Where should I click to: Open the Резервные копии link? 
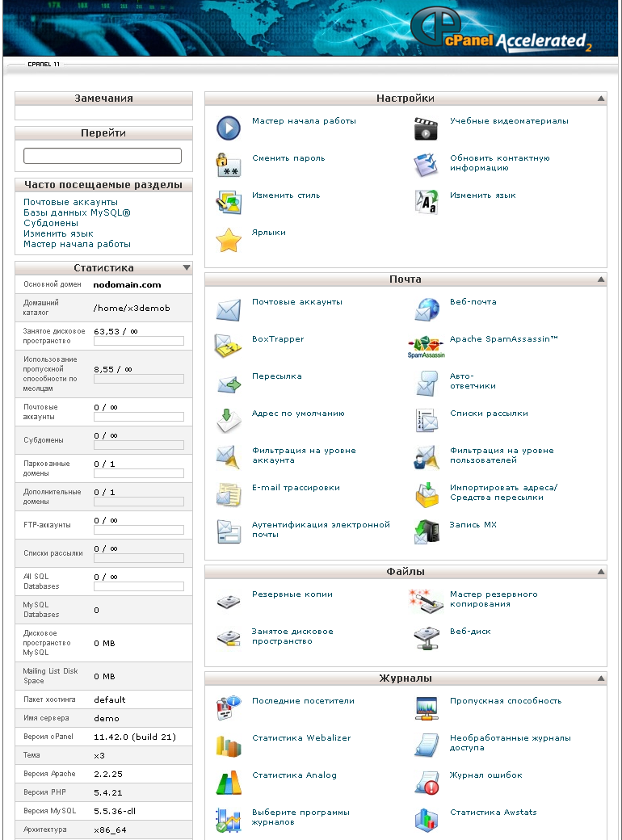(292, 594)
